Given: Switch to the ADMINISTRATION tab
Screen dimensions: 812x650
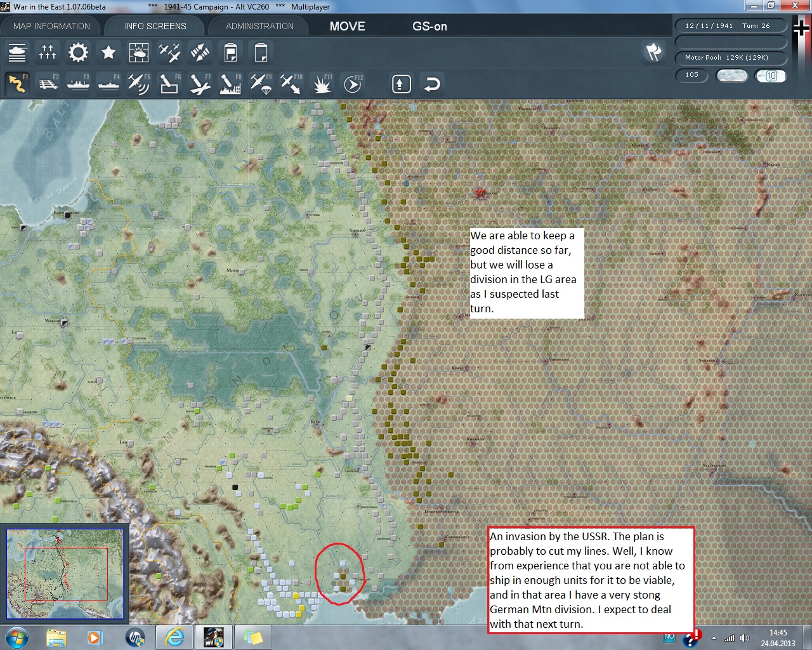Looking at the screenshot, I should (259, 26).
